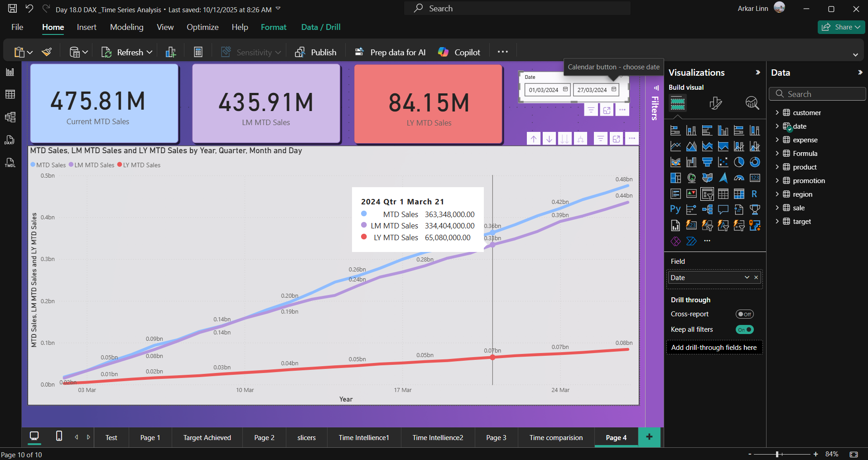The height and width of the screenshot is (460, 868).
Task: Click the Format painter icon
Action: click(x=47, y=52)
